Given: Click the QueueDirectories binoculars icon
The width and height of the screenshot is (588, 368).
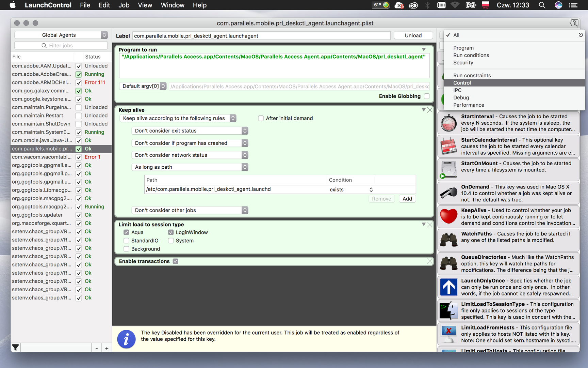Looking at the screenshot, I should 448,264.
